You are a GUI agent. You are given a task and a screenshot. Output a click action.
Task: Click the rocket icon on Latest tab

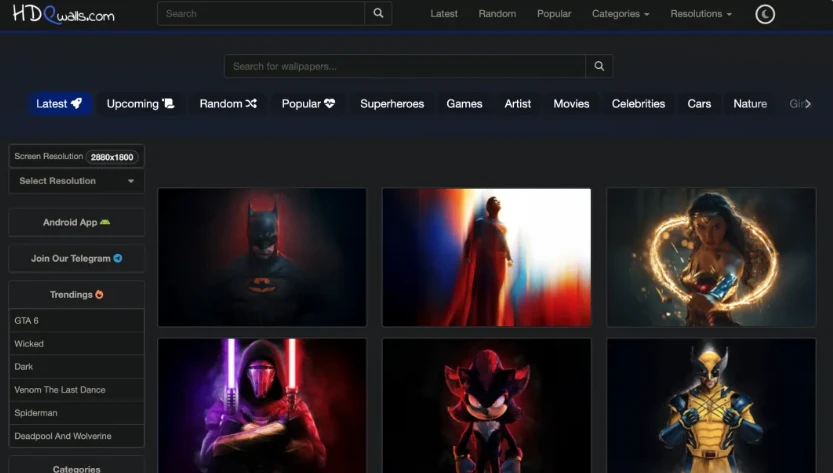pos(76,103)
